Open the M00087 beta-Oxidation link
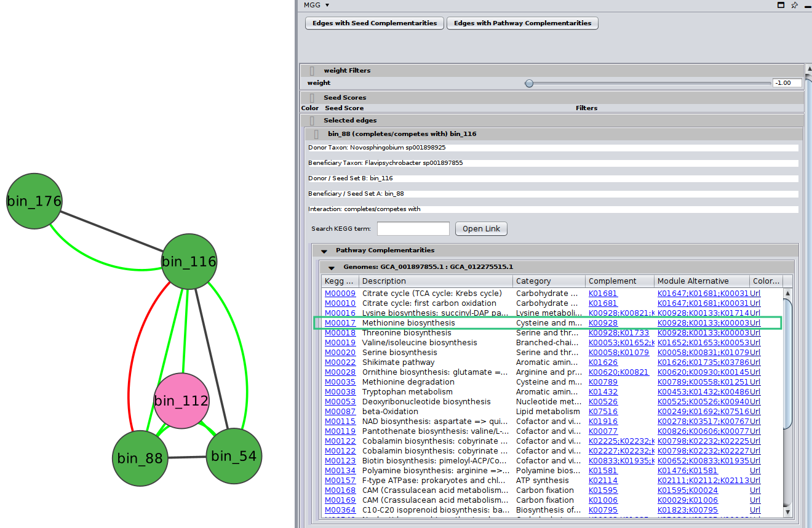Image resolution: width=812 pixels, height=528 pixels. click(x=340, y=412)
